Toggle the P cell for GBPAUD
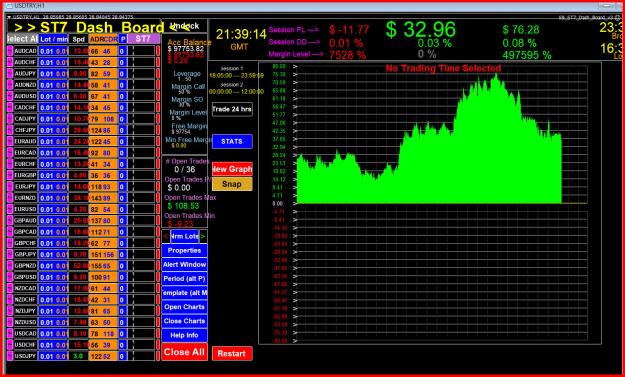Viewport: 625px width, 377px height. tap(122, 220)
